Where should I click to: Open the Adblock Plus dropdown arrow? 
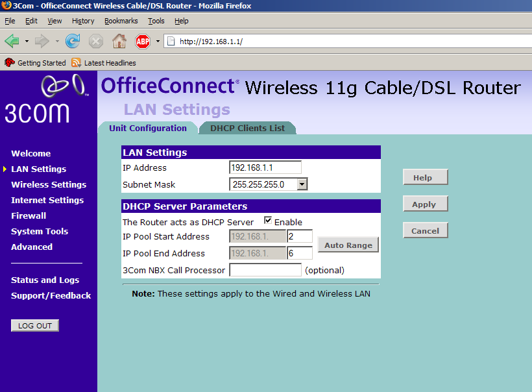pos(158,42)
